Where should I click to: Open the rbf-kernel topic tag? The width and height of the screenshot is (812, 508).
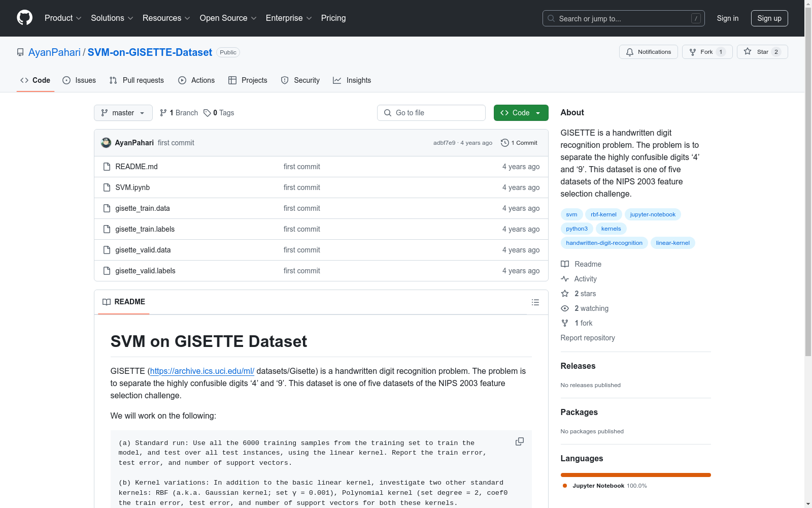pos(603,214)
